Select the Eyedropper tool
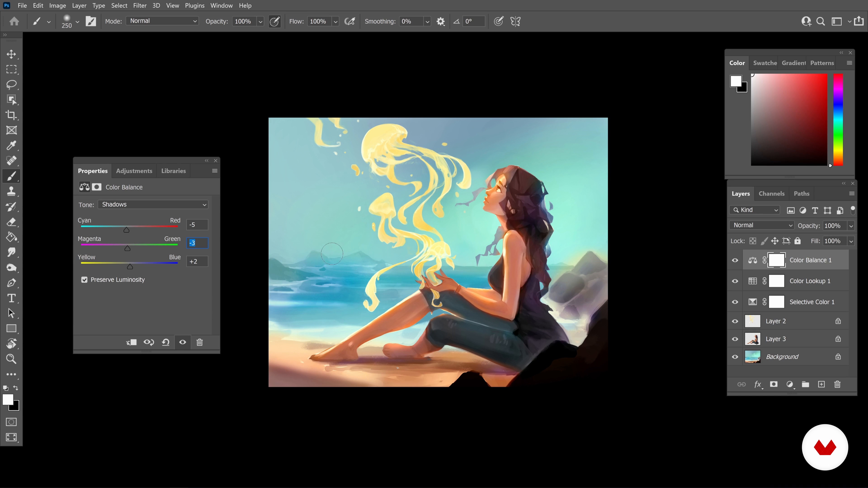This screenshot has width=868, height=488. pos(12,145)
